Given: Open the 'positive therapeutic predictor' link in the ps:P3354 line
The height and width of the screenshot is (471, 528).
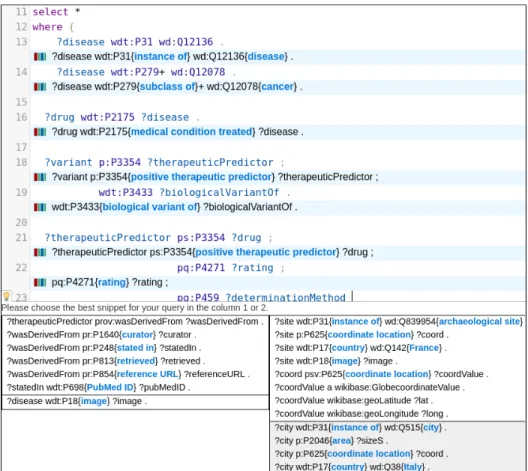Looking at the screenshot, I should tap(266, 252).
